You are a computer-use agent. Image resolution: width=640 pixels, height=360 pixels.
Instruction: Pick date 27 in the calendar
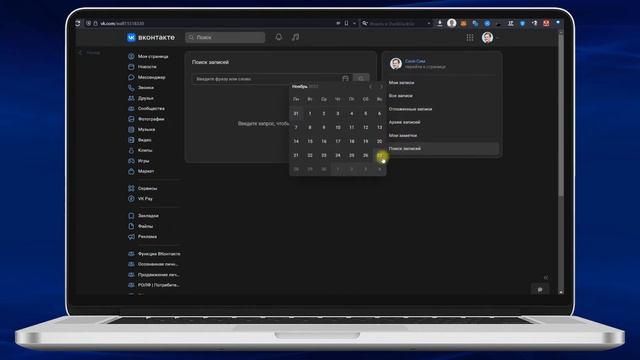[380, 156]
